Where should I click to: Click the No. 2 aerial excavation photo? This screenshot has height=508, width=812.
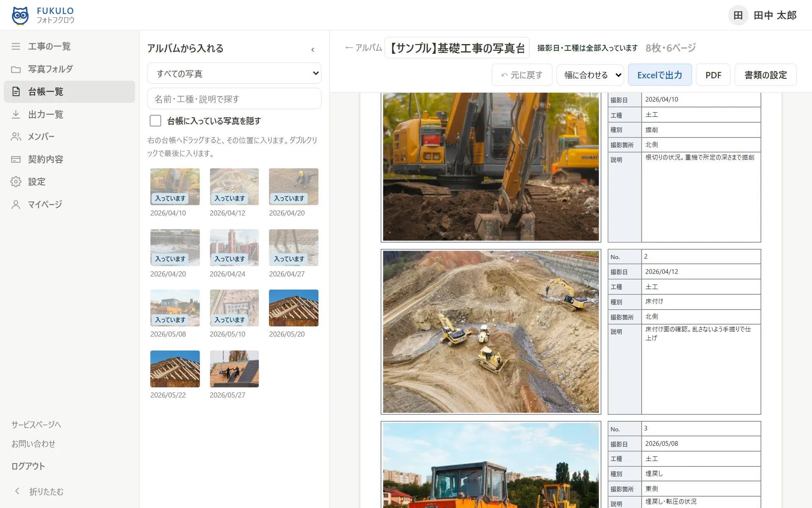point(491,331)
